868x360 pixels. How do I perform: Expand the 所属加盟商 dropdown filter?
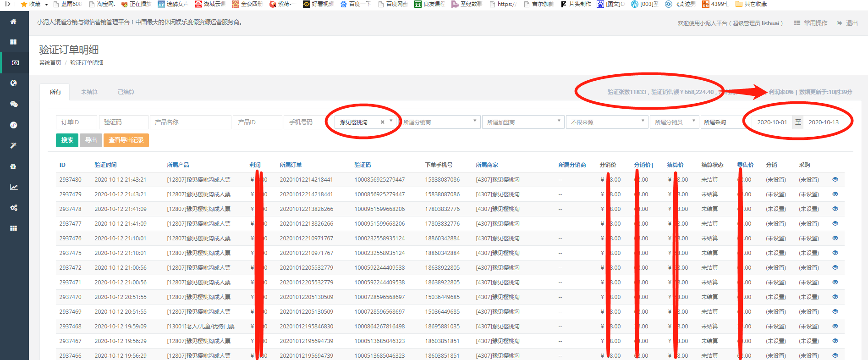point(523,122)
